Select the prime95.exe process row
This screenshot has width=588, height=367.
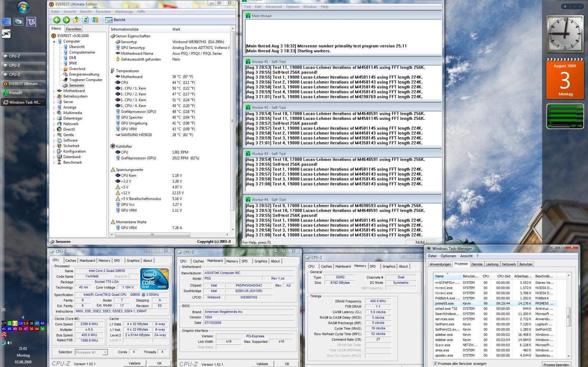point(494,304)
